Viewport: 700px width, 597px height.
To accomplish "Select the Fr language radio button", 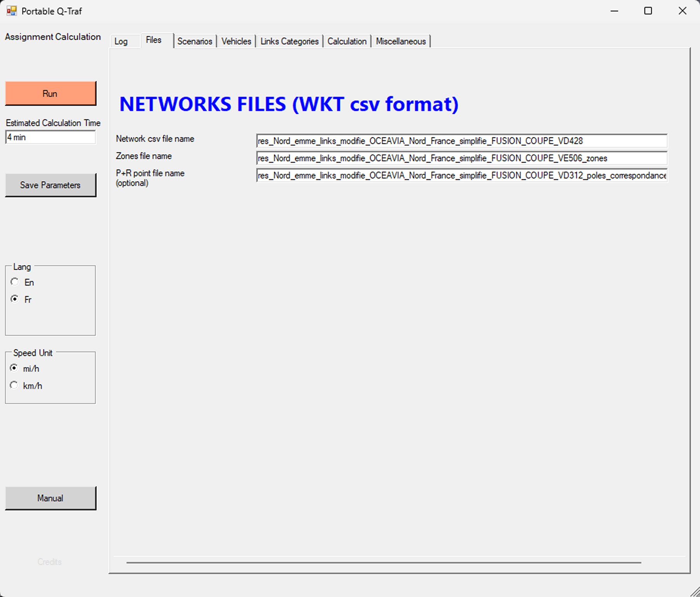I will point(14,299).
